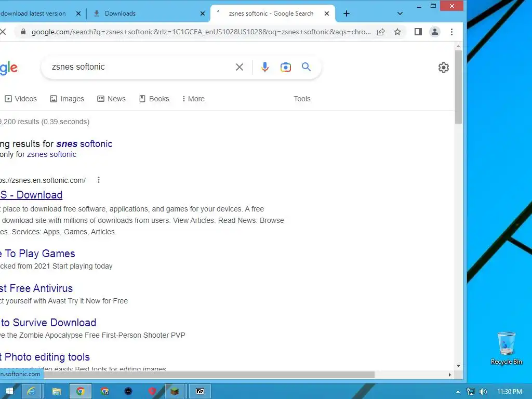Screen dimensions: 532x399
Task: Open the To Play Games sitelink
Action: (x=37, y=254)
